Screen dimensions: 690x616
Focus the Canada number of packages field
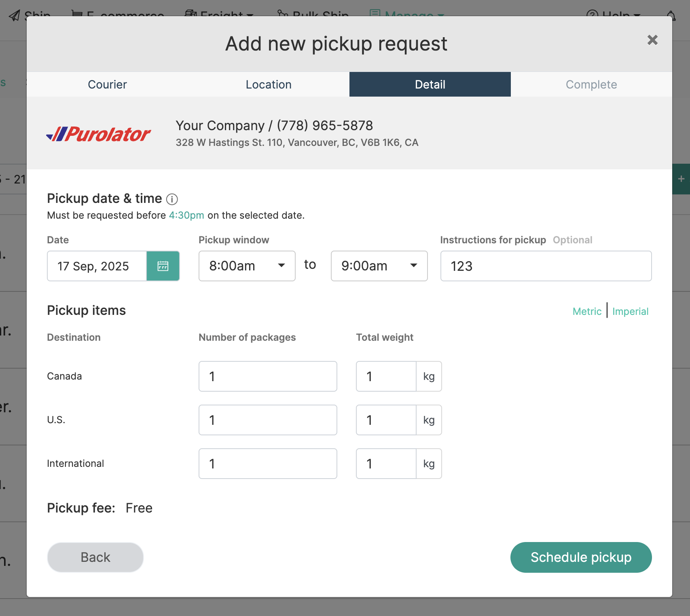point(268,376)
